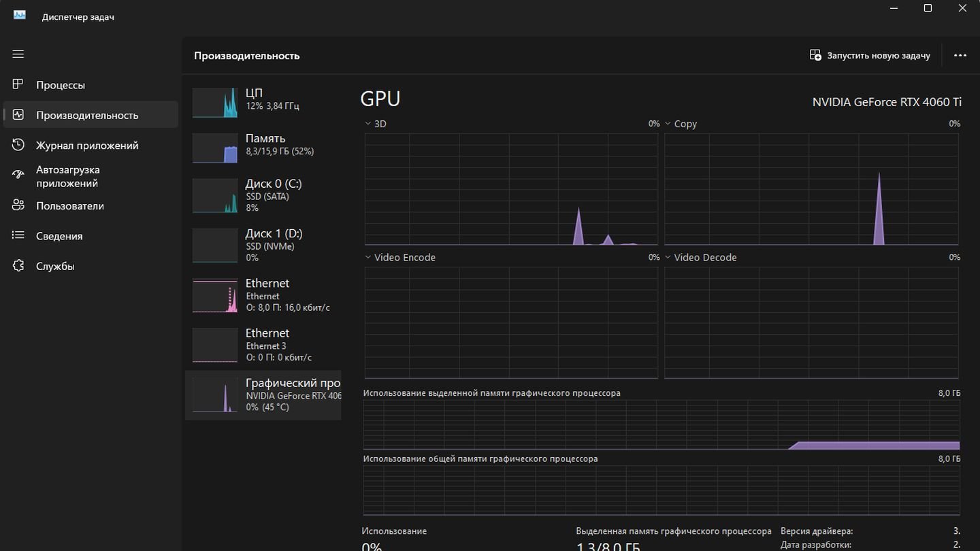The image size is (980, 551).
Task: Click Запустить новую задачу button
Action: (870, 55)
